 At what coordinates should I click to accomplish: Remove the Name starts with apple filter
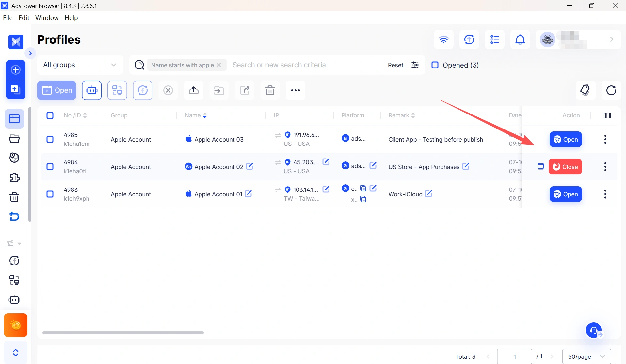click(x=219, y=65)
